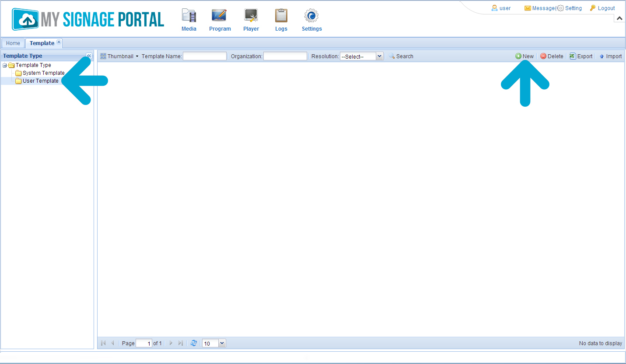The width and height of the screenshot is (626, 364).
Task: Open the Logs clipboard icon
Action: pos(281,16)
